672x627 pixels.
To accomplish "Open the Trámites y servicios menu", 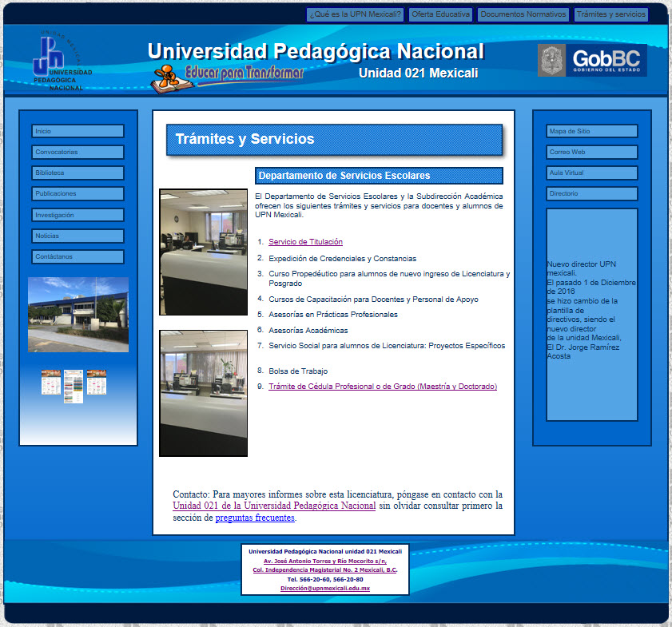I will click(611, 14).
